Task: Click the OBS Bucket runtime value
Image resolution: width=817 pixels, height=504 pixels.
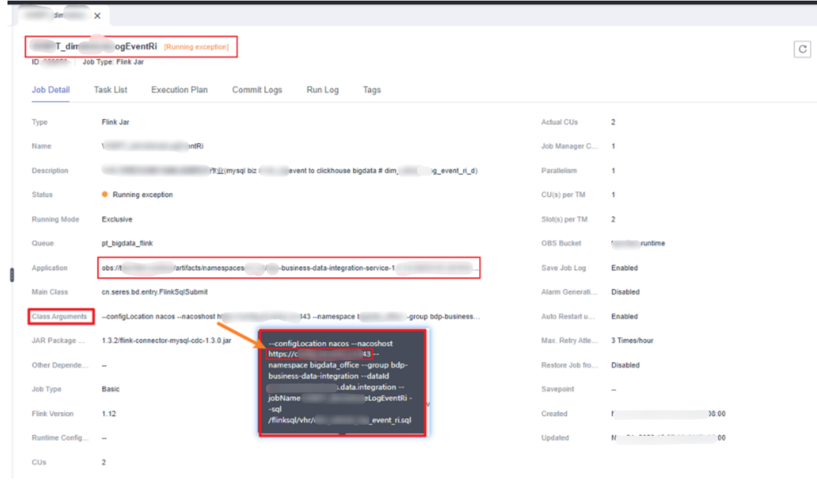Action: pos(638,243)
